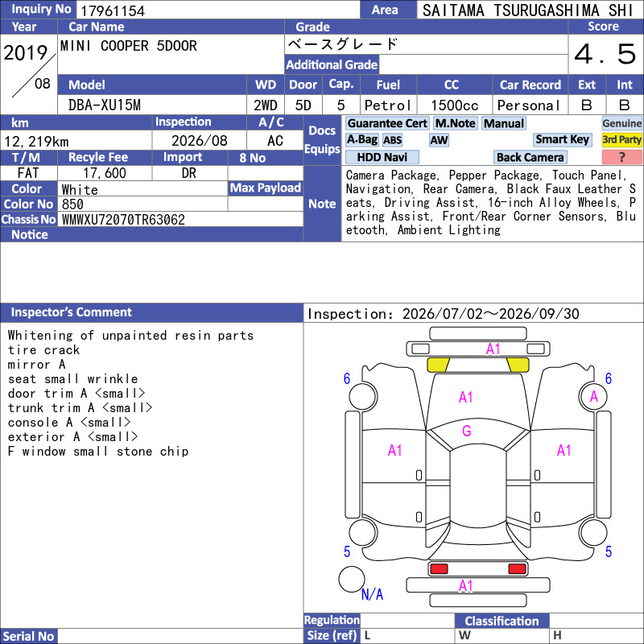644x644 pixels.
Task: Click the A1 mark on front bumper
Action: click(x=493, y=349)
